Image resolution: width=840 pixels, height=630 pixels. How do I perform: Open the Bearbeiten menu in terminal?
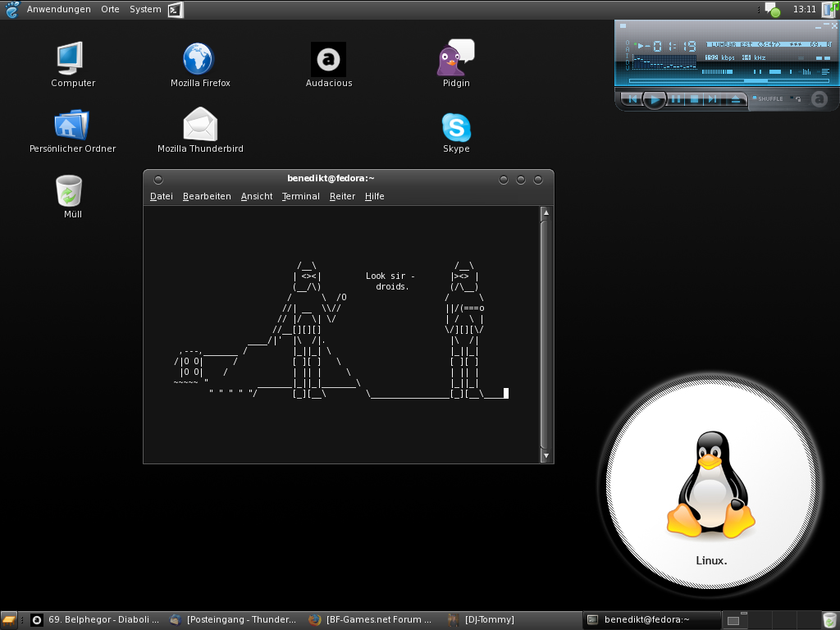pos(207,196)
